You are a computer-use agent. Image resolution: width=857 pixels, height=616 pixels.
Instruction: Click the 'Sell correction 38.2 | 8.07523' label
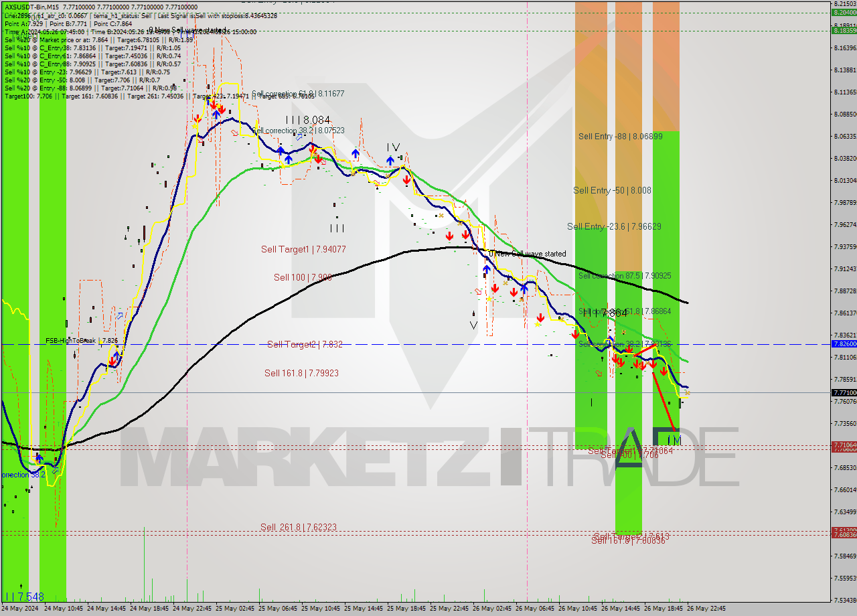tap(299, 131)
